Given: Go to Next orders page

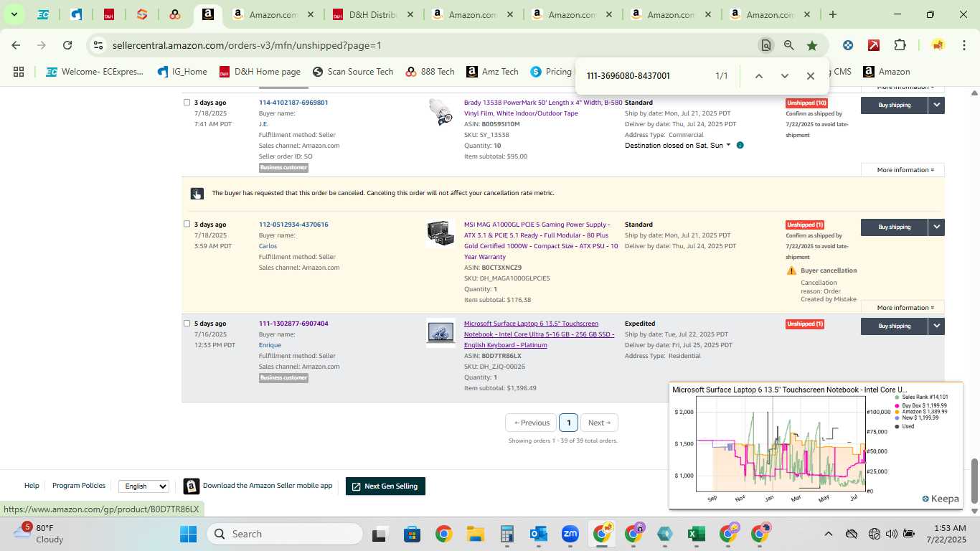Looking at the screenshot, I should point(599,423).
